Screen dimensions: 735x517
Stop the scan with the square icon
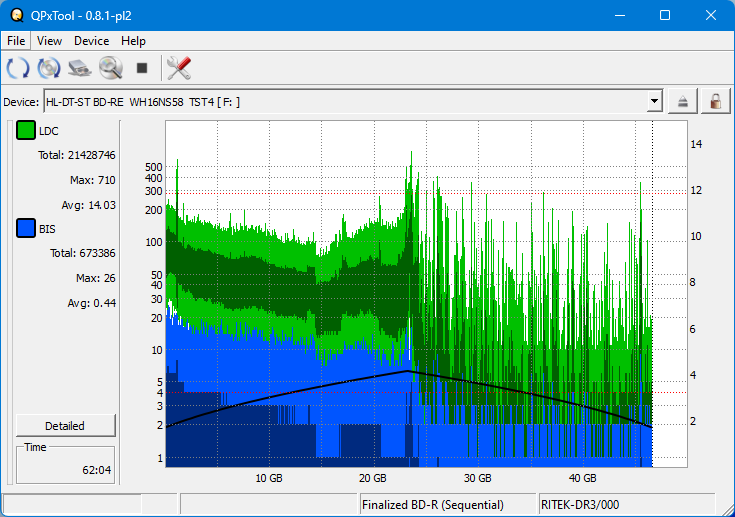pos(142,68)
